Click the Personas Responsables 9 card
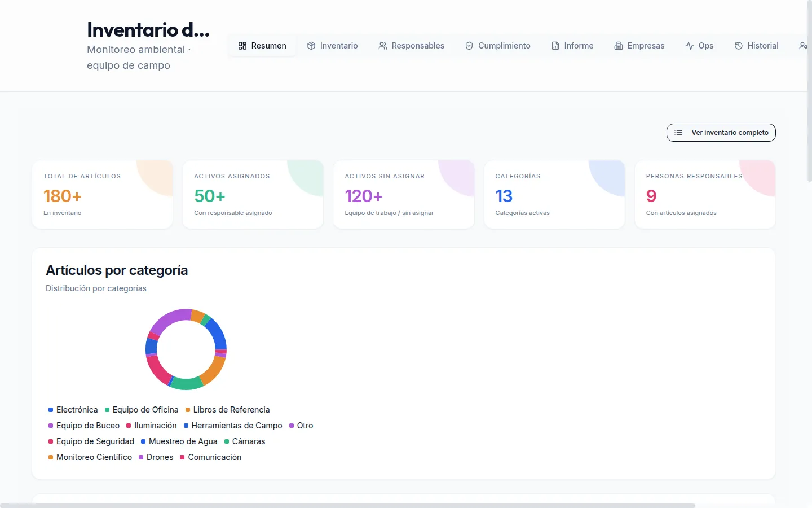Screen dimensions: 812x508 (x=705, y=195)
